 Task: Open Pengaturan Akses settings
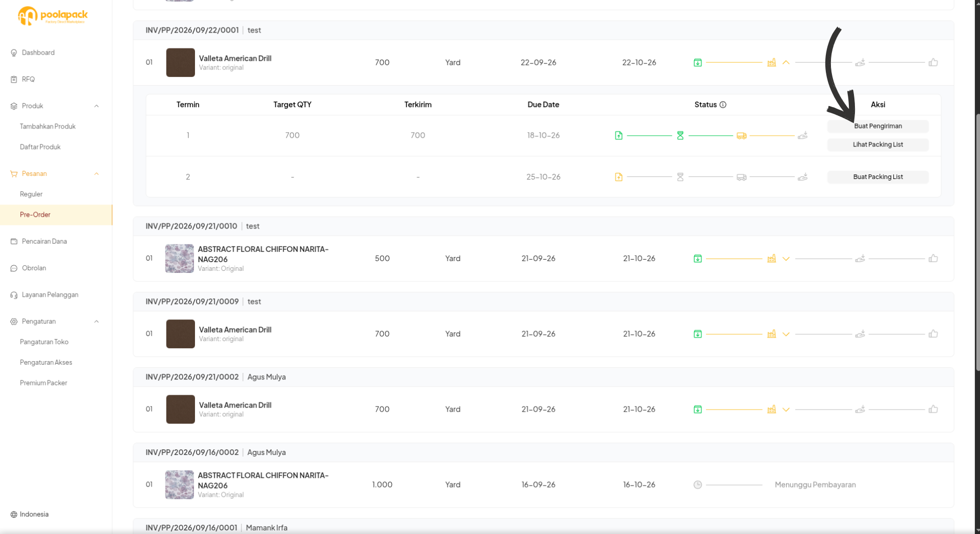[46, 363]
